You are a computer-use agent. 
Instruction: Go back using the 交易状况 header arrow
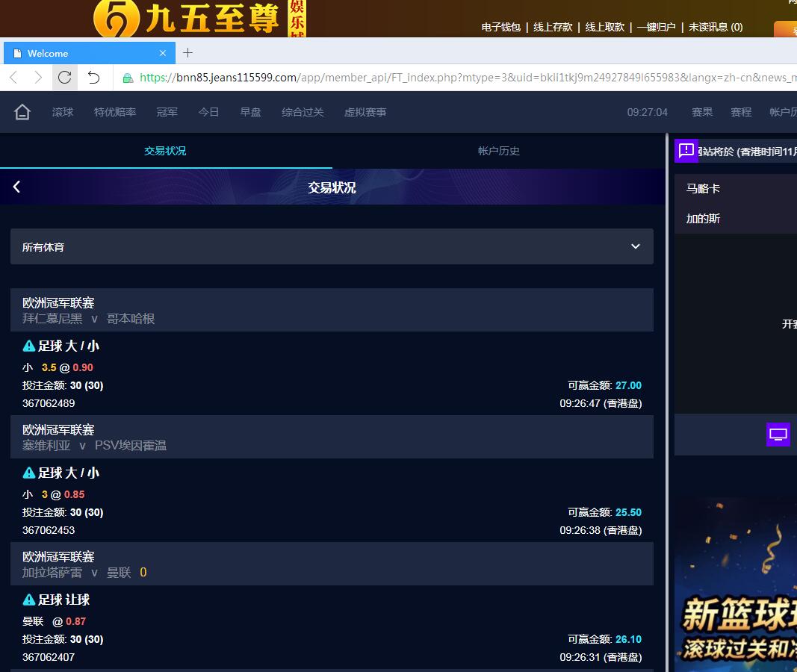click(x=16, y=187)
